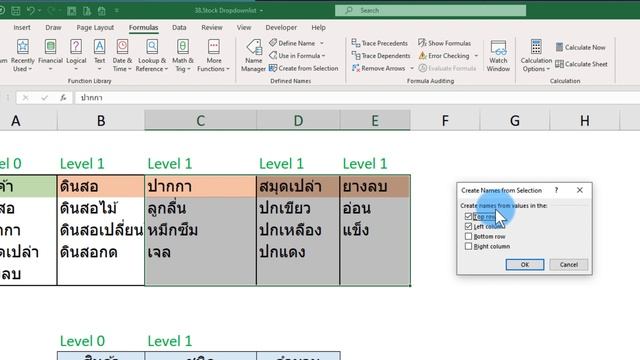640x360 pixels.
Task: Expand the Remove Arrows dropdown arrow
Action: coord(412,68)
